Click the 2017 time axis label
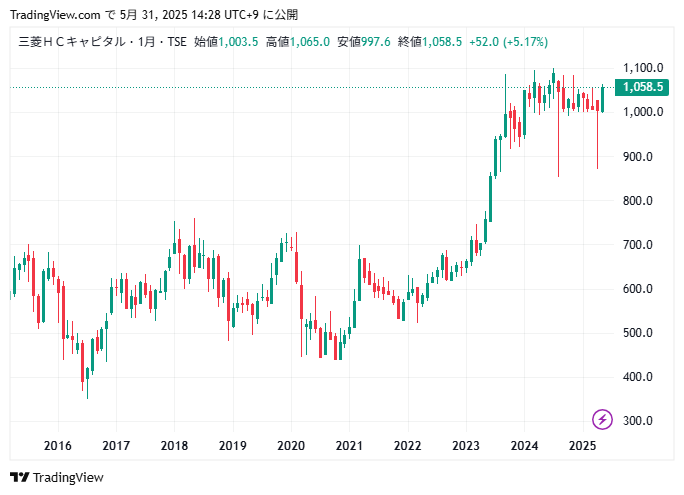The image size is (684, 495). click(116, 446)
